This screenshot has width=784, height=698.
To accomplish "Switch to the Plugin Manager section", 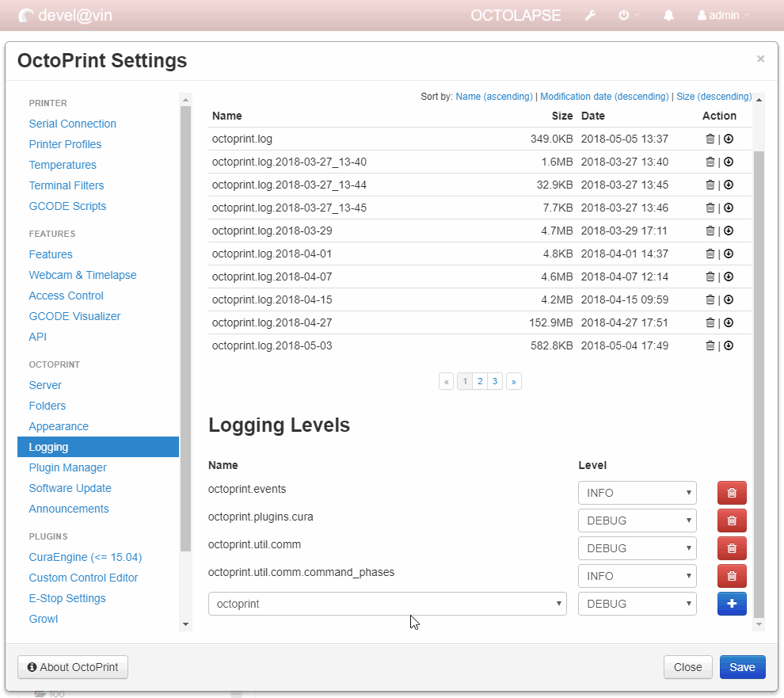I will [x=67, y=467].
